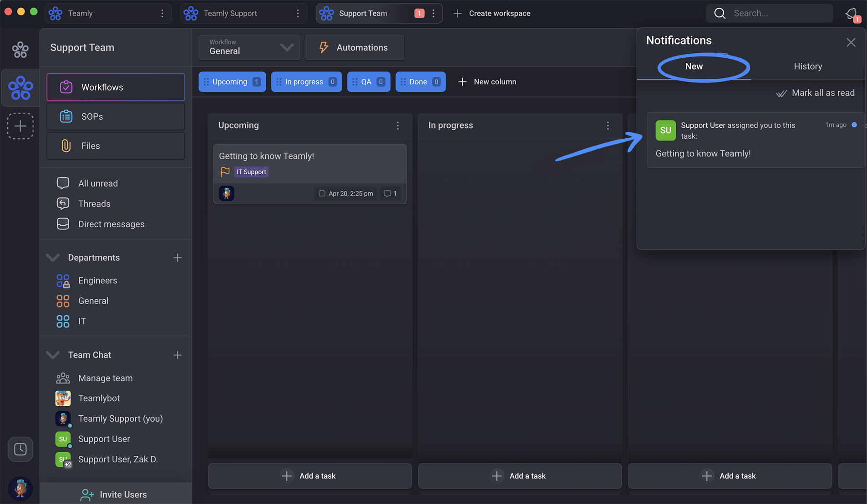
Task: Open All unread messages
Action: tap(98, 183)
